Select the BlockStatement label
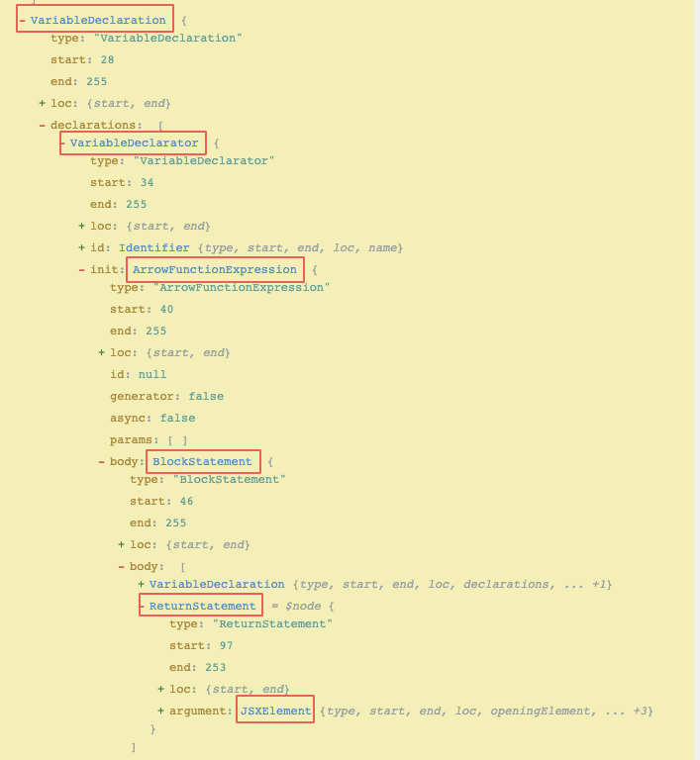 202,461
